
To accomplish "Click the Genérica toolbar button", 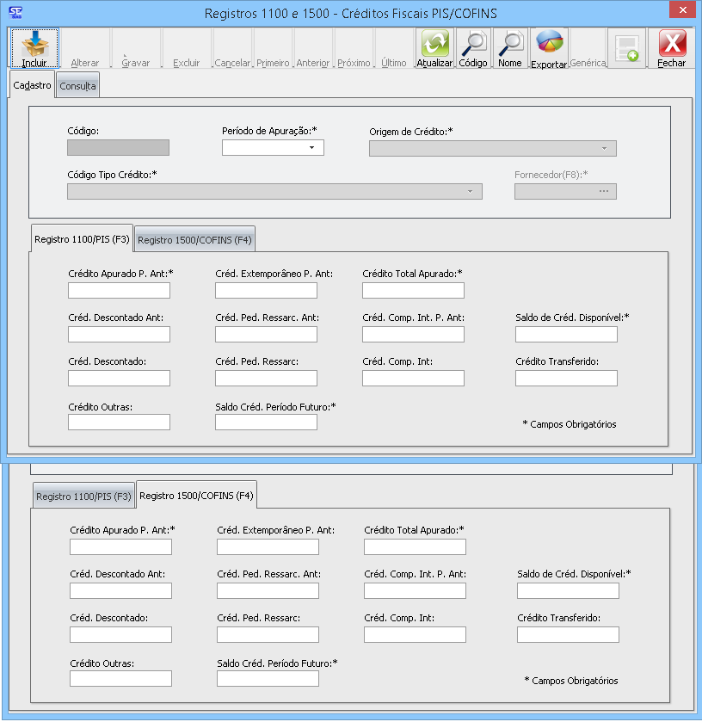I will tap(588, 50).
